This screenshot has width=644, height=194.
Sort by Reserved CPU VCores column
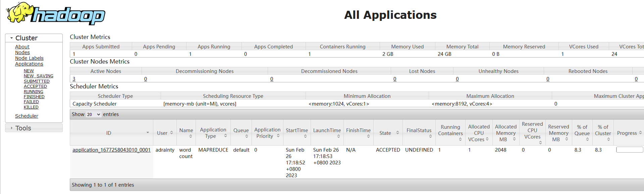[x=532, y=133]
